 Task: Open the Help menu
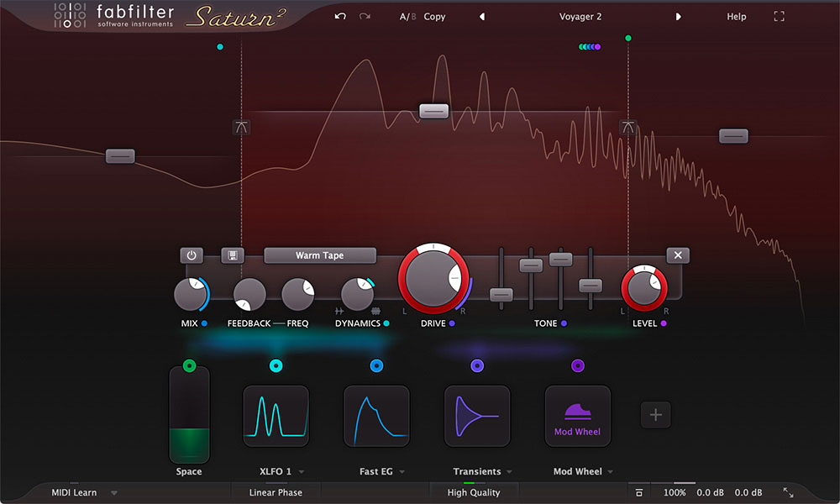(x=736, y=16)
